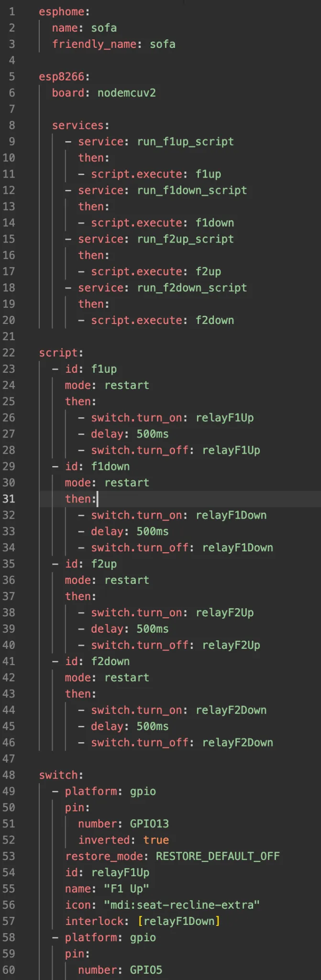The height and width of the screenshot is (980, 321).
Task: Click 'run_f1up_script' service name
Action: click(186, 142)
